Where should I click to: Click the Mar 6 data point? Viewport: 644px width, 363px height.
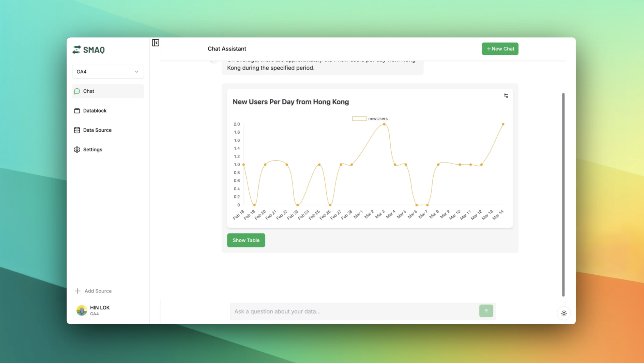(x=417, y=205)
